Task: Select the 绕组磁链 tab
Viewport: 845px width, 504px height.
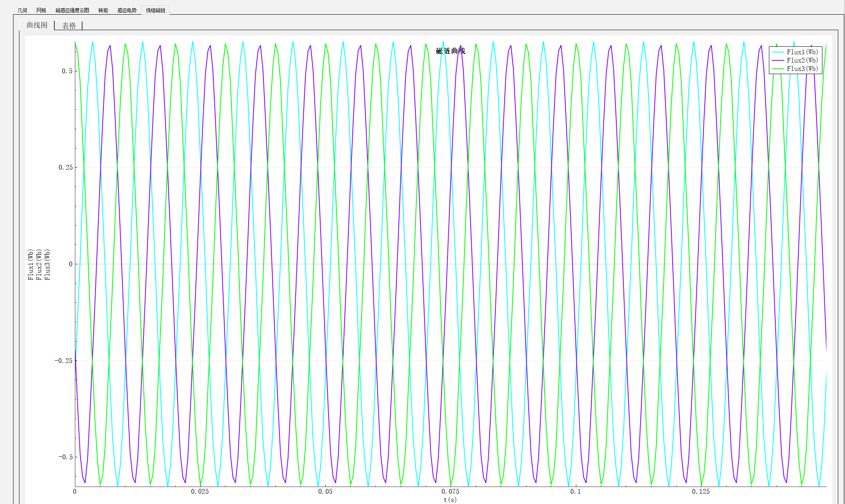Action: [x=155, y=10]
